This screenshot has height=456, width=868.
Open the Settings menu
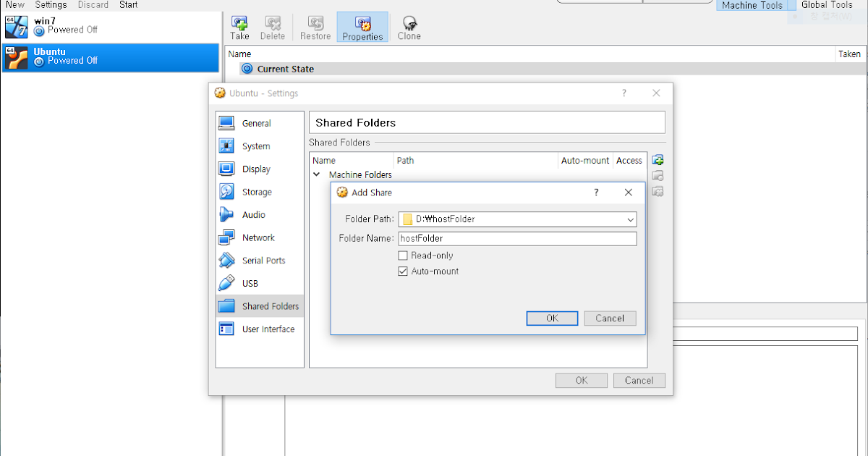coord(51,5)
